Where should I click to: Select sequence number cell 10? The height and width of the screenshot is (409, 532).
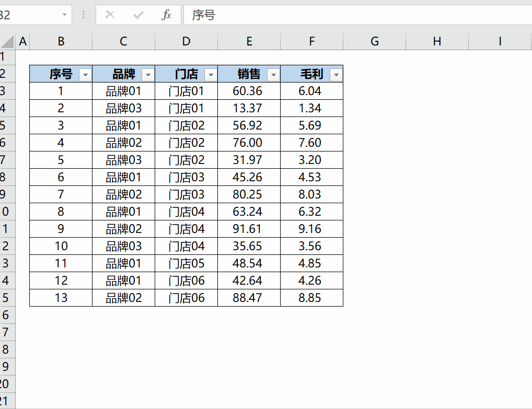61,246
